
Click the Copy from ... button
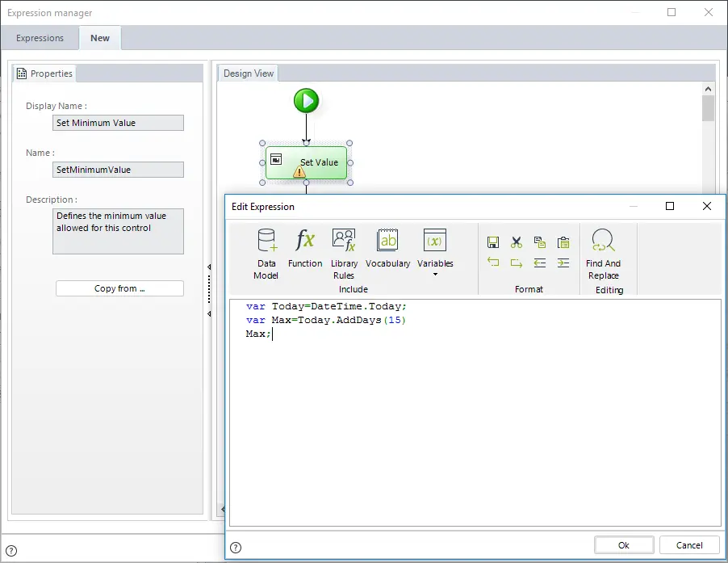[x=119, y=288]
